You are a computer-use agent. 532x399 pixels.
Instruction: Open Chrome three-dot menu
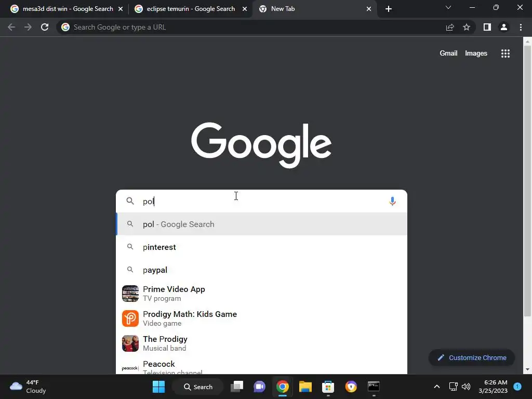521,27
